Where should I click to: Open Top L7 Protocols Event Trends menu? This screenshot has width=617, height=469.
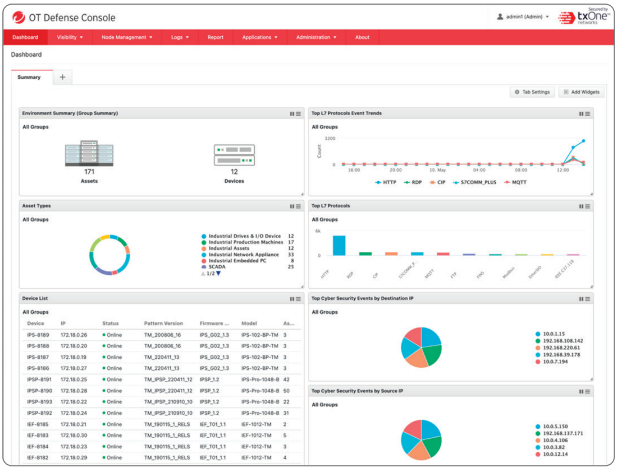tap(587, 114)
